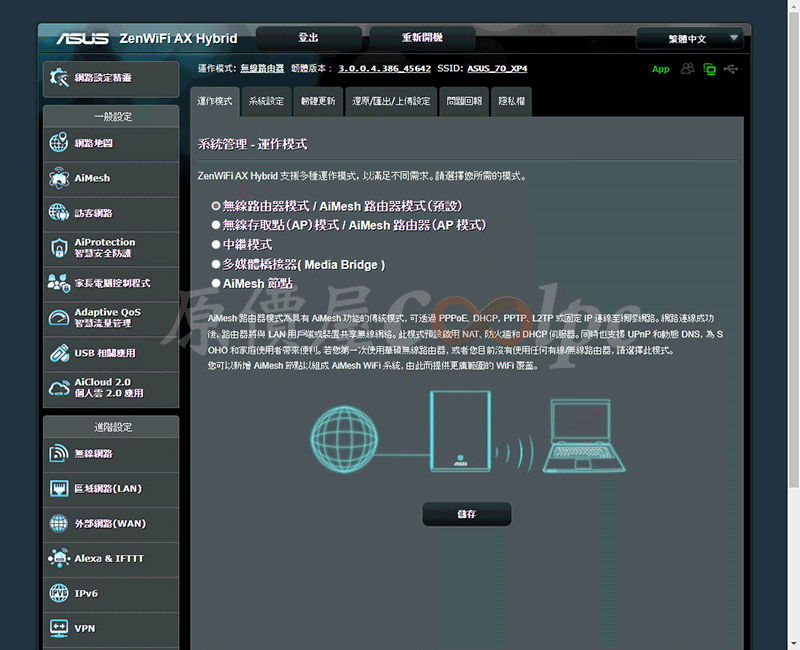800x650 pixels.
Task: Select the Media Bridge radio button
Action: coord(216,264)
